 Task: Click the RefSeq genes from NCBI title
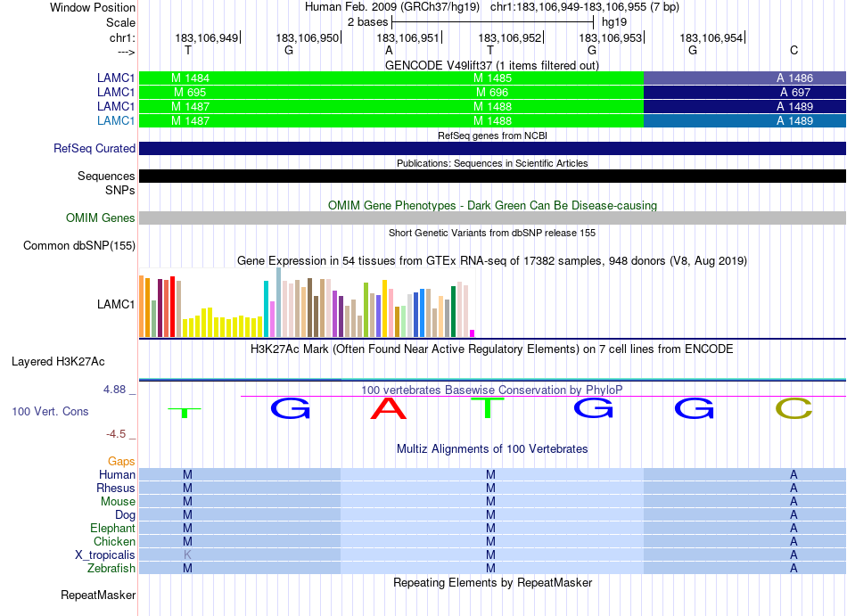(492, 136)
